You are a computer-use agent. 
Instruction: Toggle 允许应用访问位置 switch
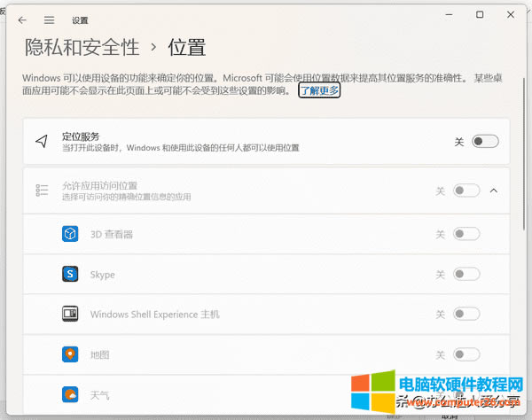[466, 191]
